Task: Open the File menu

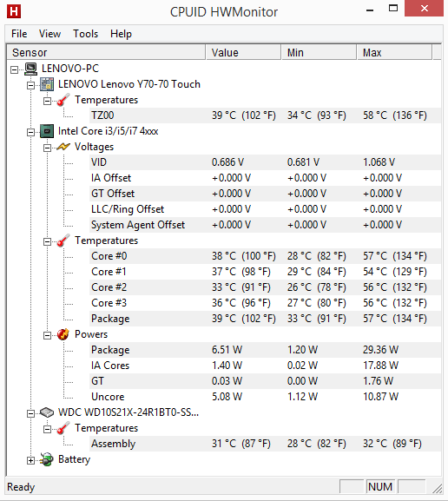Action: pyautogui.click(x=19, y=34)
